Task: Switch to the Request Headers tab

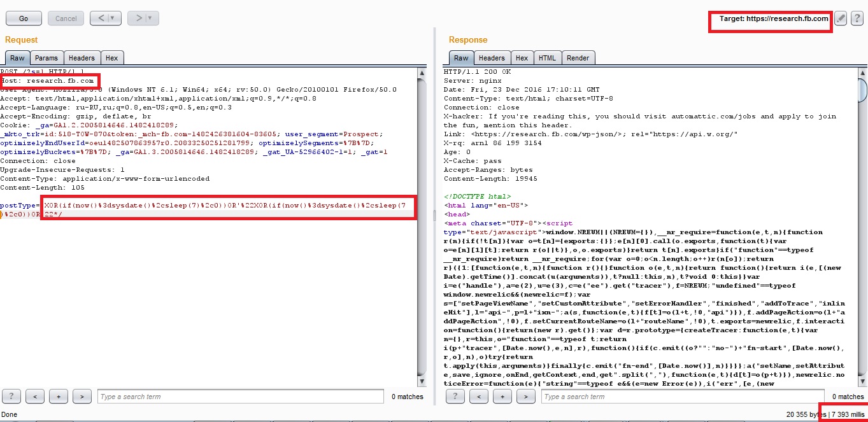Action: coord(82,58)
